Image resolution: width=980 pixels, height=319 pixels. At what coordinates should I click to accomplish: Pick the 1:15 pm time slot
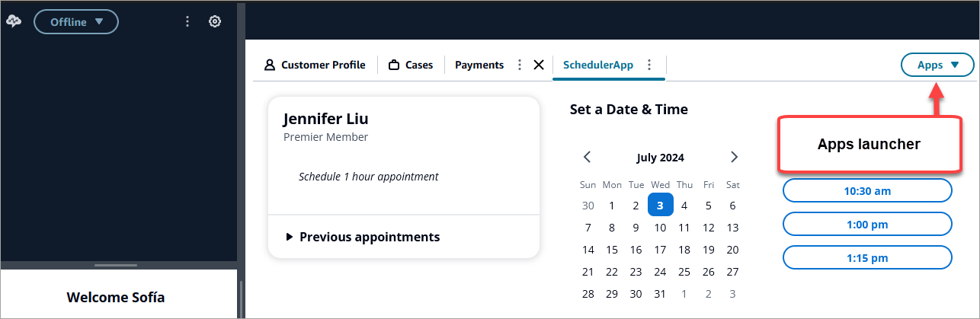pos(867,258)
